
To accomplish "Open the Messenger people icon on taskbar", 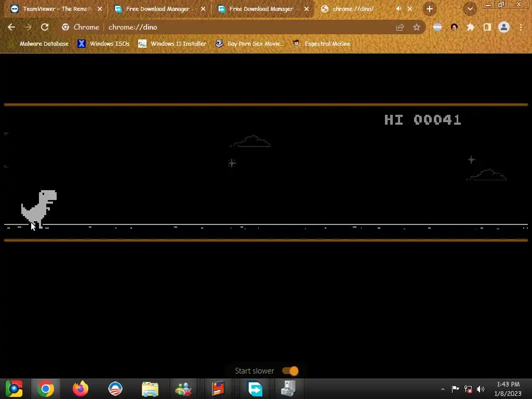I will pos(183,389).
